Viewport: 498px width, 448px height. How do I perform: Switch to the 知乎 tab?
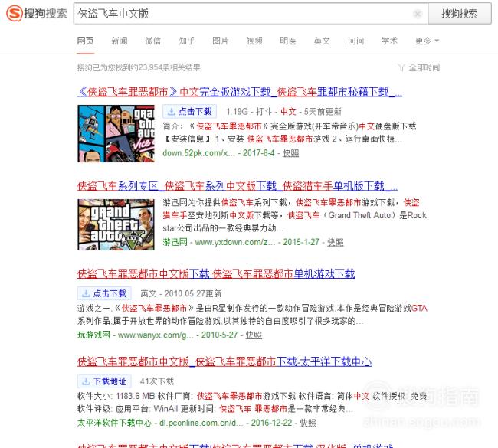click(x=187, y=41)
